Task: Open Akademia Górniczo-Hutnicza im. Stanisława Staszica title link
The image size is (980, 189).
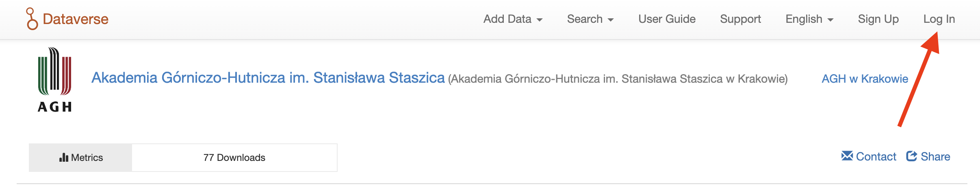Action: click(x=268, y=77)
